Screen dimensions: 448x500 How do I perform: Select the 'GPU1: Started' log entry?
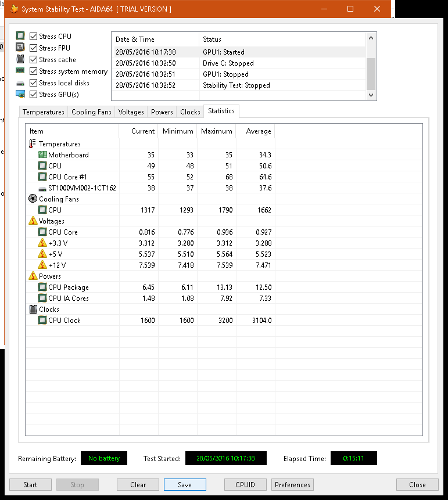click(x=239, y=52)
